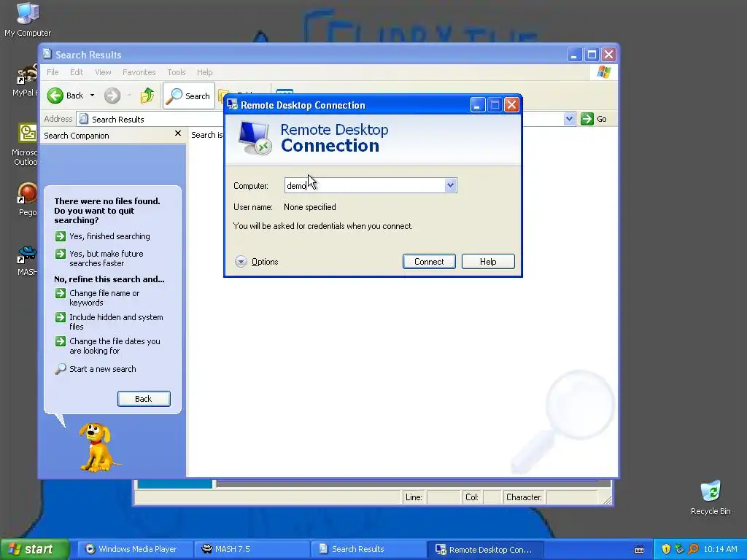
Task: Click Help button in Remote Desktop dialog
Action: (488, 262)
